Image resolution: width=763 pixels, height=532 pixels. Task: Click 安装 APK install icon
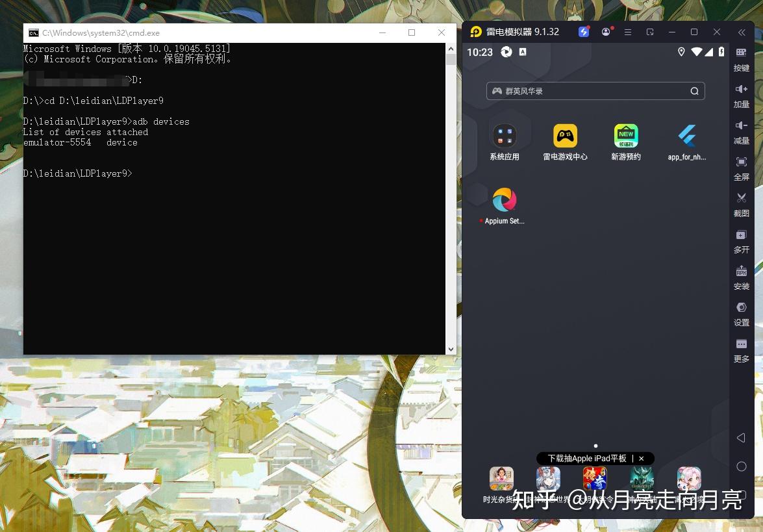(x=741, y=271)
